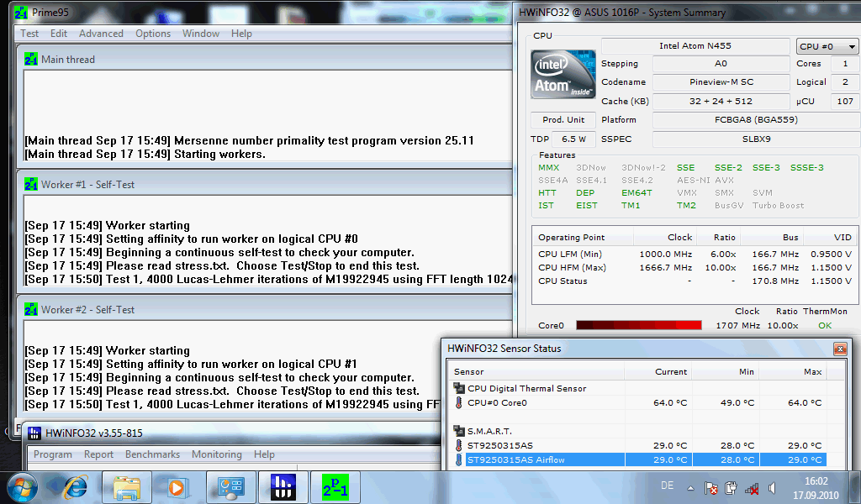Click the Platform FCBGA8 (BGA559) field
Viewport: 861px width, 504px height.
[x=756, y=119]
